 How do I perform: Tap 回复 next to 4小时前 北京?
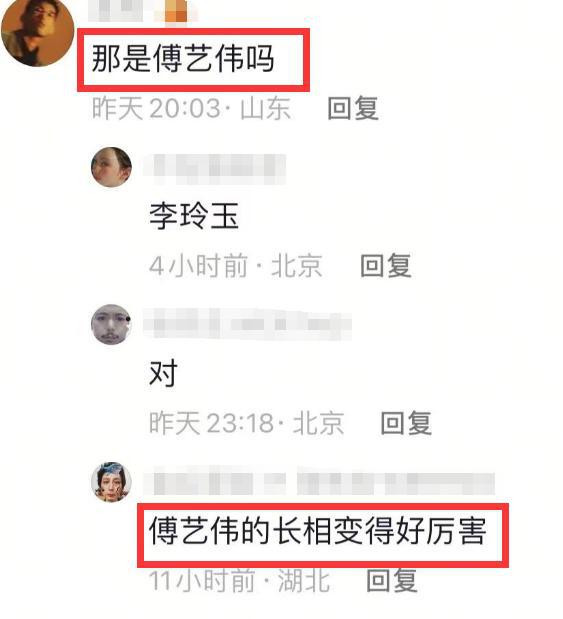point(386,266)
